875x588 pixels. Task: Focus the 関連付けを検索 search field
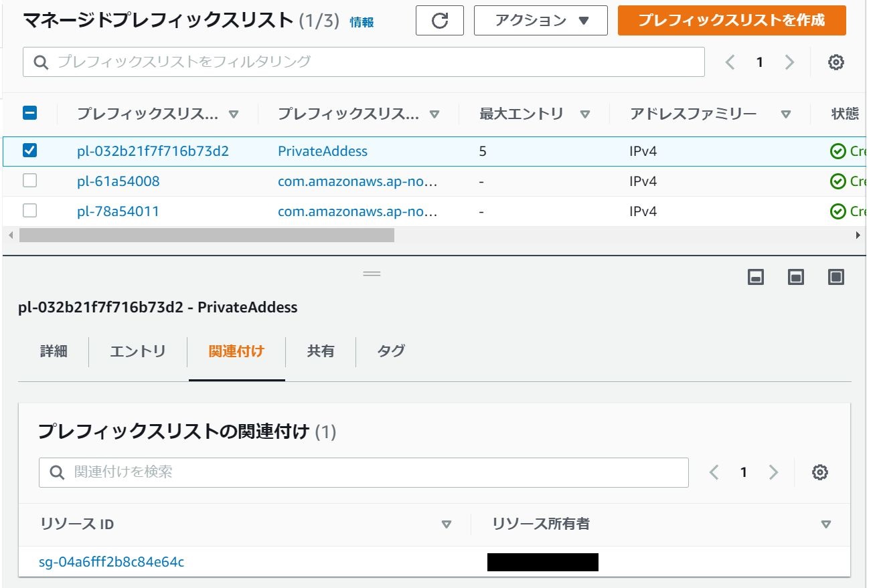(364, 472)
